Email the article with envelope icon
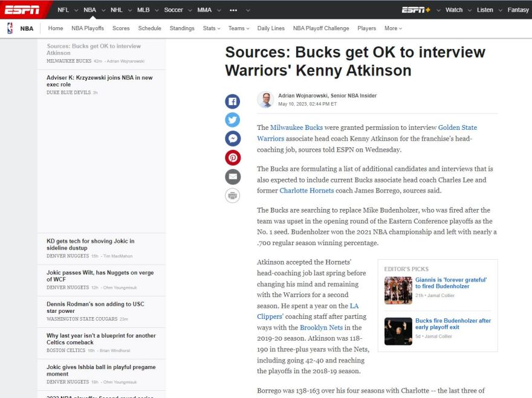 pos(233,177)
